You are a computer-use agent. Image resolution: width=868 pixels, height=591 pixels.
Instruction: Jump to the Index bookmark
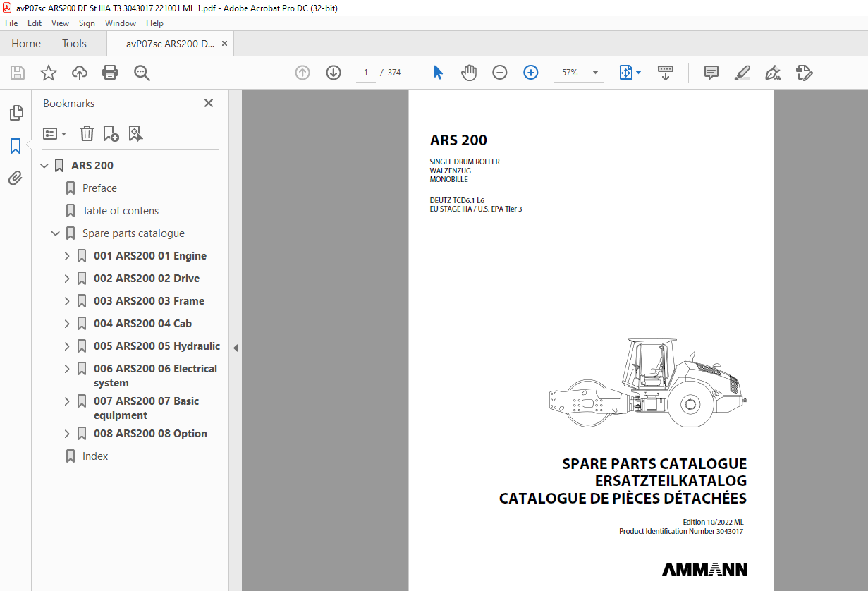coord(95,456)
